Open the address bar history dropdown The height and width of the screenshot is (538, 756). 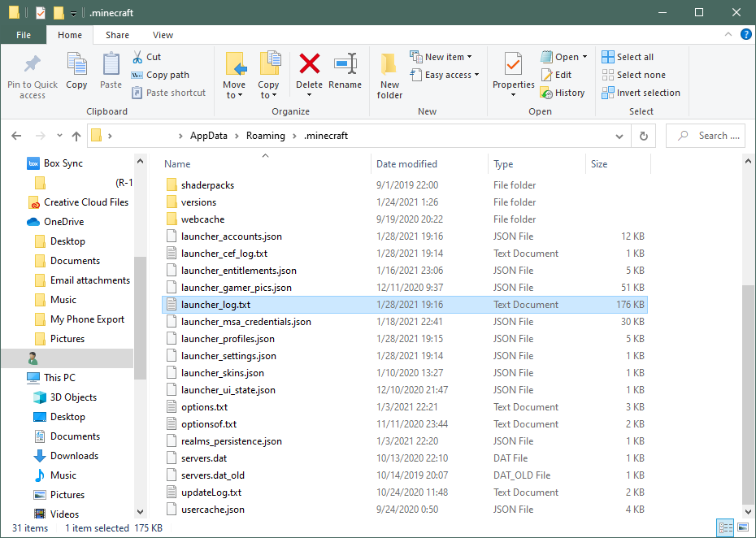619,136
